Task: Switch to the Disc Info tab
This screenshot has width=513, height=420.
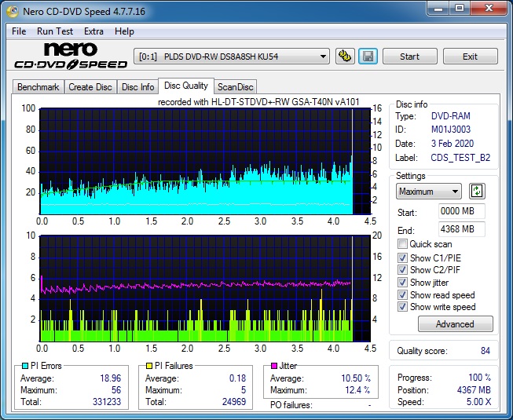Action: pyautogui.click(x=137, y=87)
